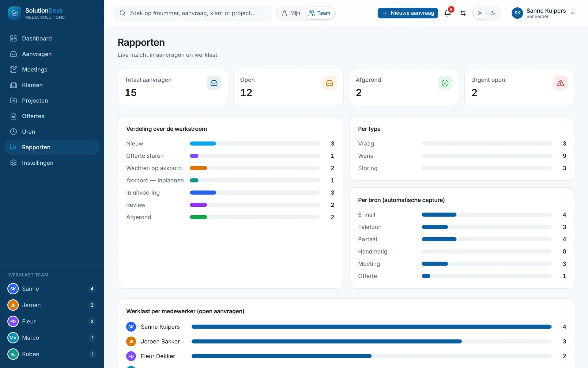Focus the Zoek op #nummer search field

193,13
